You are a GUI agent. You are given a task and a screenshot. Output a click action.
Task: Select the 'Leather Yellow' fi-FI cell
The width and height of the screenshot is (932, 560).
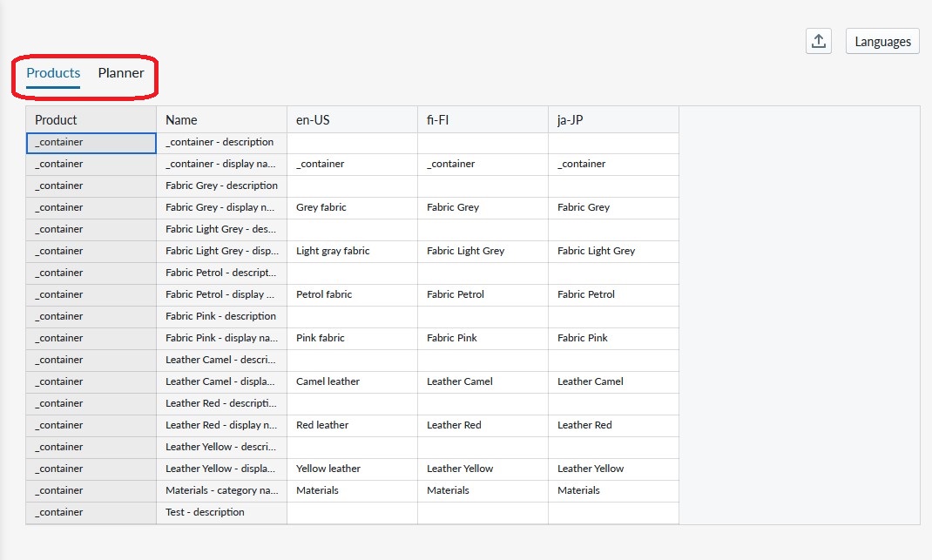pyautogui.click(x=483, y=469)
